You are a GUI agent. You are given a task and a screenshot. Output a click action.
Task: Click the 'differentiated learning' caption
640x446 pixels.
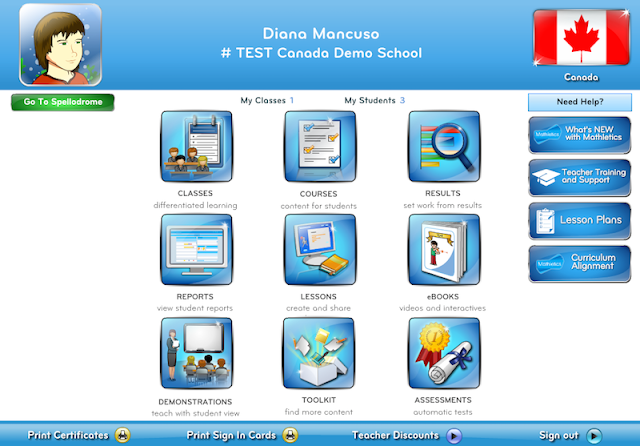195,205
